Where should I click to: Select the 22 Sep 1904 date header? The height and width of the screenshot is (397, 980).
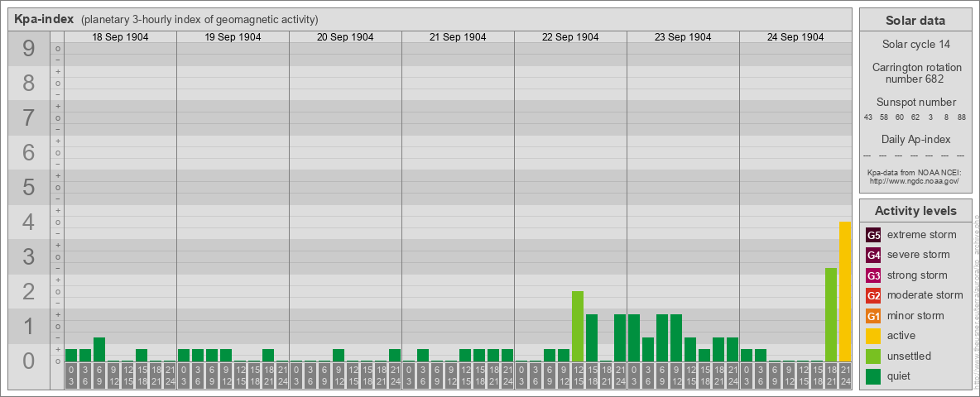point(570,37)
